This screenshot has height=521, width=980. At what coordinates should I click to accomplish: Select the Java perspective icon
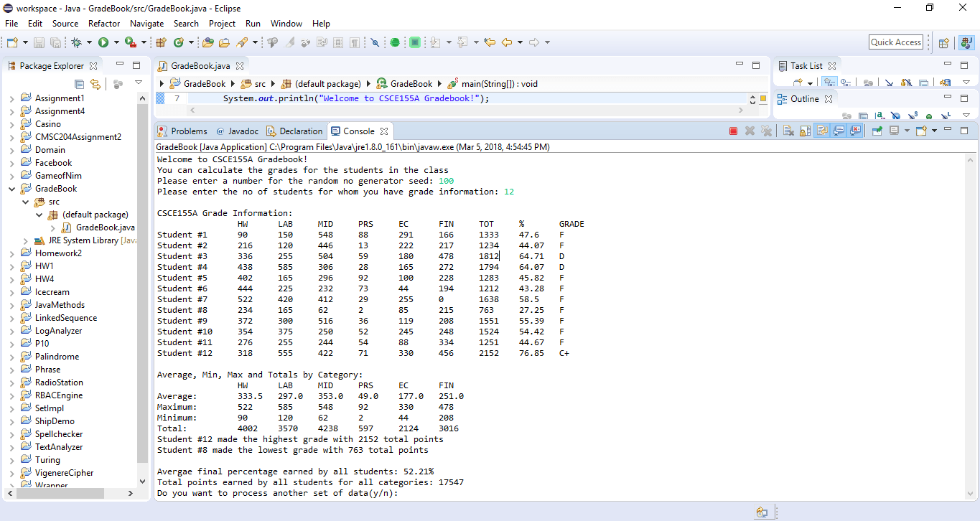(966, 42)
